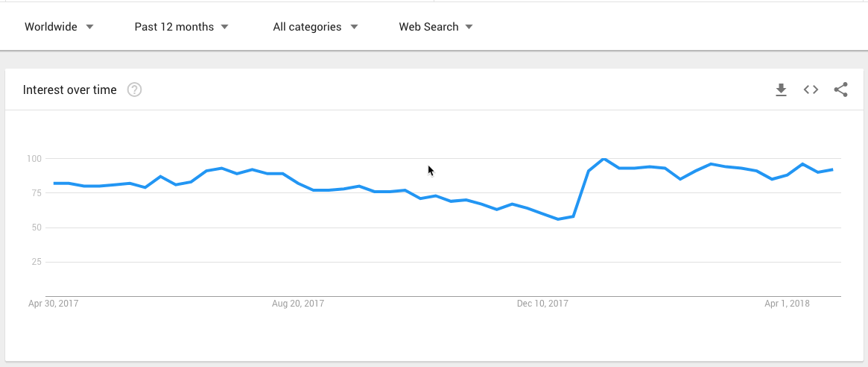
Task: Open the embed code icon
Action: [x=811, y=90]
